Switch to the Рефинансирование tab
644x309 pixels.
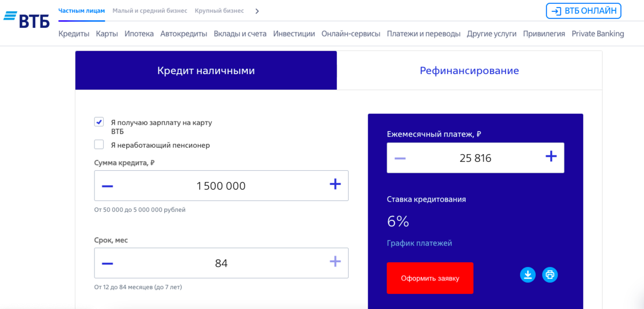coord(470,70)
